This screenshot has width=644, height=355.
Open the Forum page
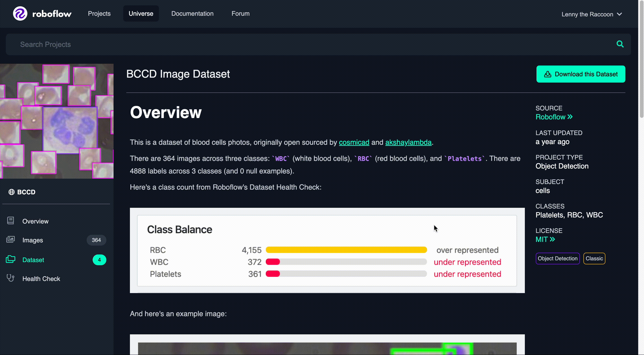tap(240, 13)
